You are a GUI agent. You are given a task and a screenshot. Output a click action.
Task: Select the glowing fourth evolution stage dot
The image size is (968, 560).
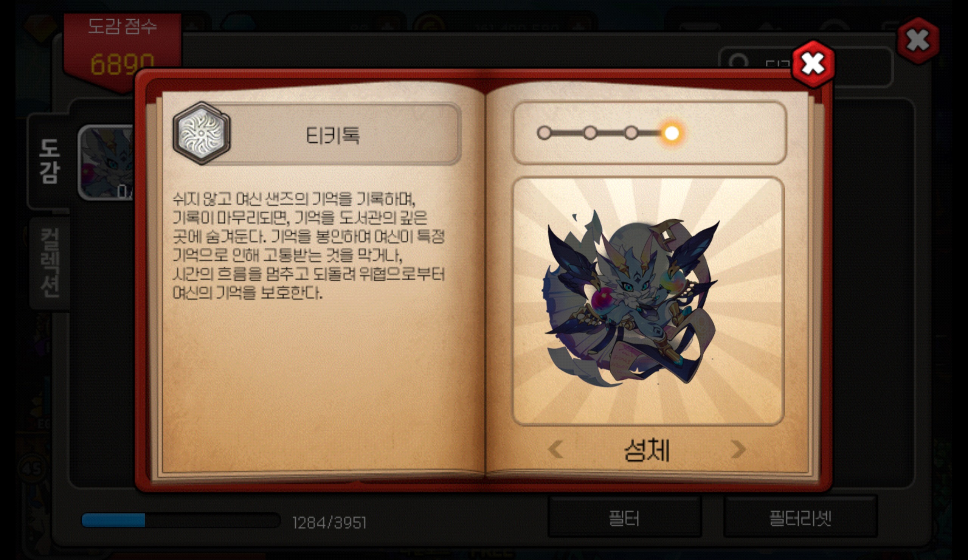(x=672, y=133)
